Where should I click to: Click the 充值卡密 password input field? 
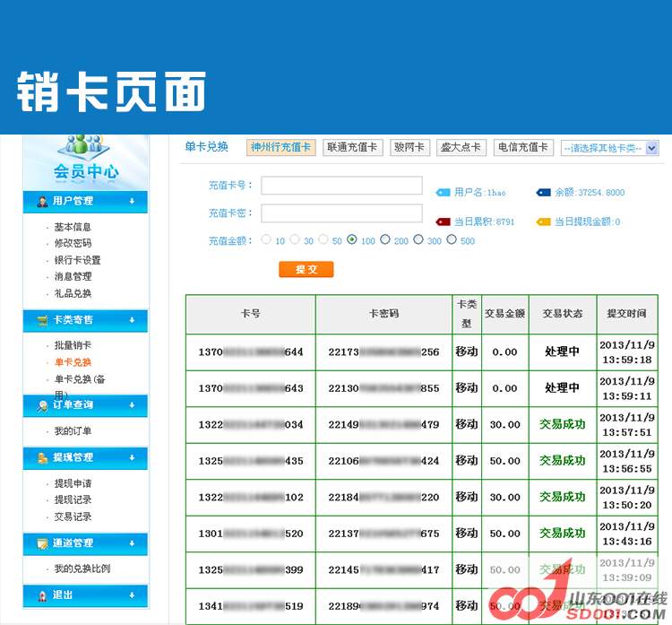[341, 213]
